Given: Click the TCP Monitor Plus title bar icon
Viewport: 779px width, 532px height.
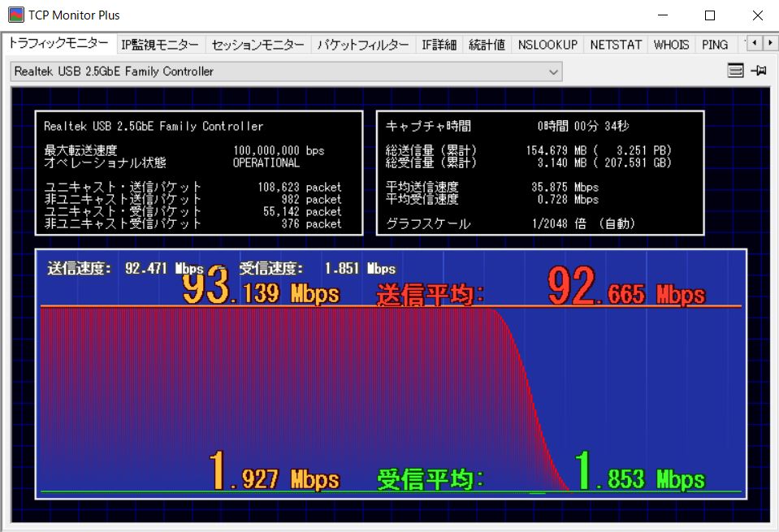Looking at the screenshot, I should (x=15, y=15).
